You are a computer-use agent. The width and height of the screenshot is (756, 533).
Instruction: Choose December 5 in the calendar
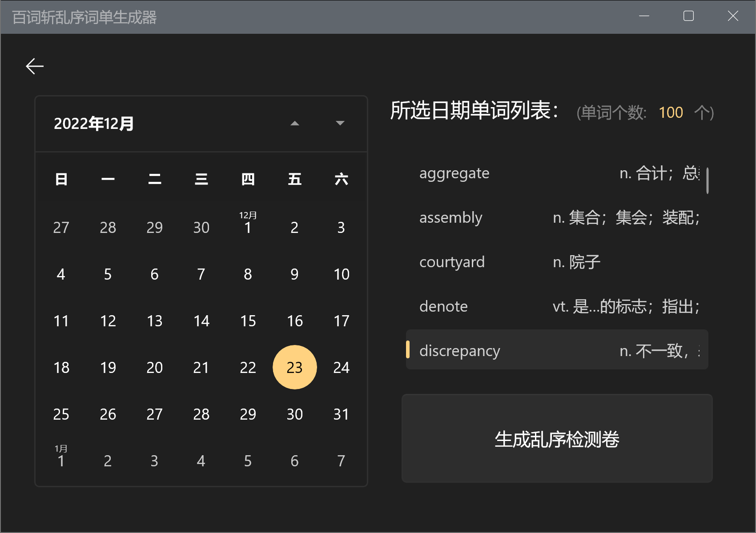tap(108, 274)
